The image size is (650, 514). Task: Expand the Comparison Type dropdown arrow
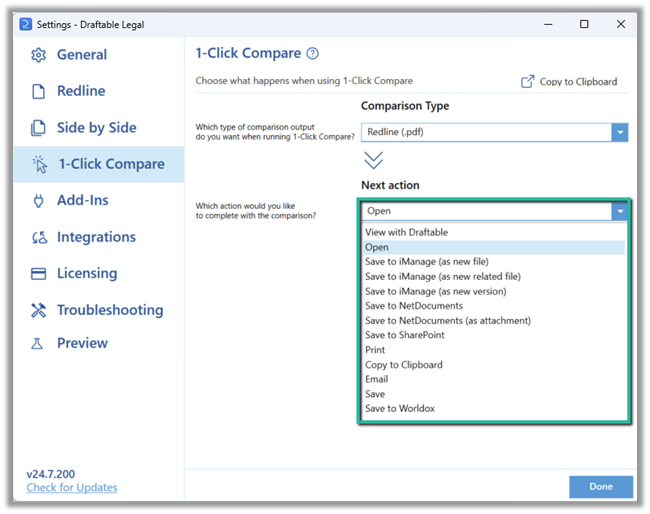point(620,133)
